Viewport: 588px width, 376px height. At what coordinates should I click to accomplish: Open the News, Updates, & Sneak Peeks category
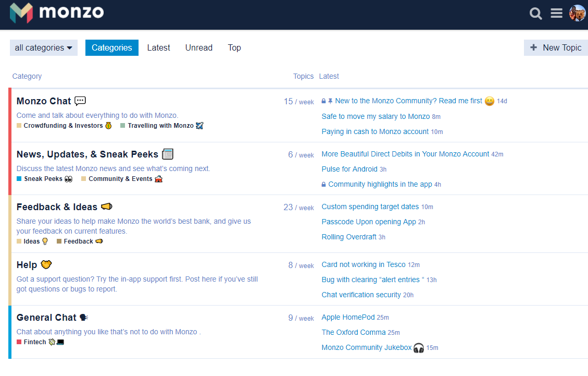tap(87, 154)
